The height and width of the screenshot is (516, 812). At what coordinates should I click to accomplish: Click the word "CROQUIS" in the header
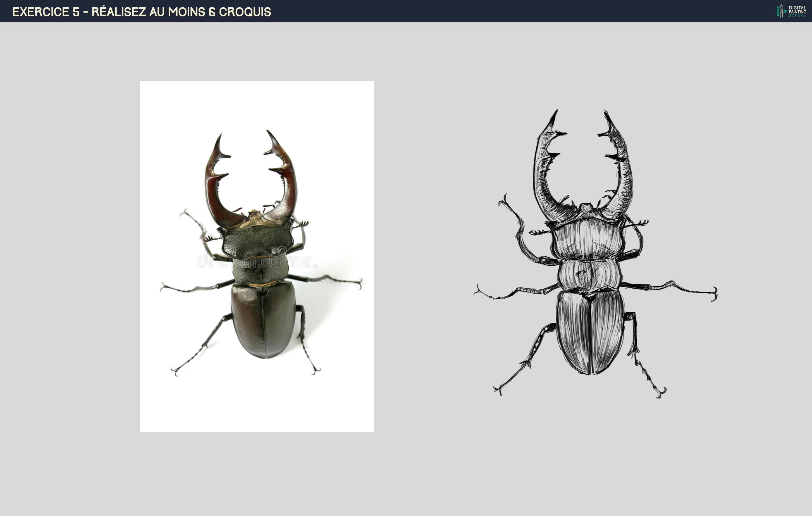245,12
